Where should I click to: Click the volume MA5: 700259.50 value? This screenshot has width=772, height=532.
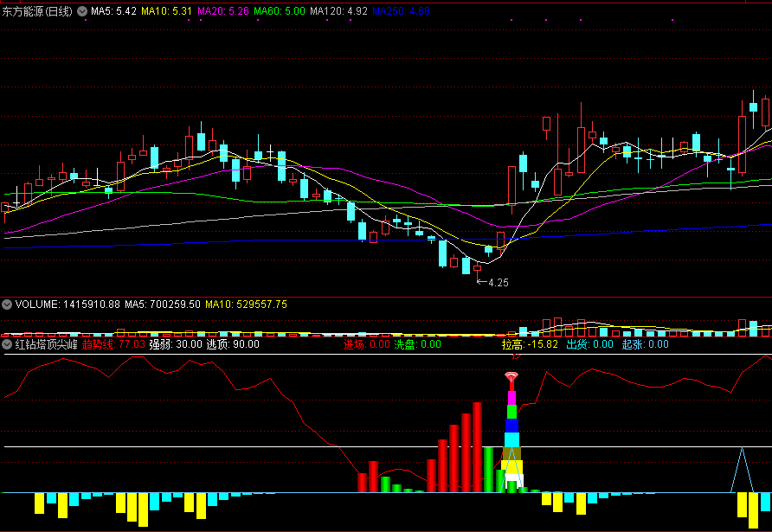(x=163, y=304)
